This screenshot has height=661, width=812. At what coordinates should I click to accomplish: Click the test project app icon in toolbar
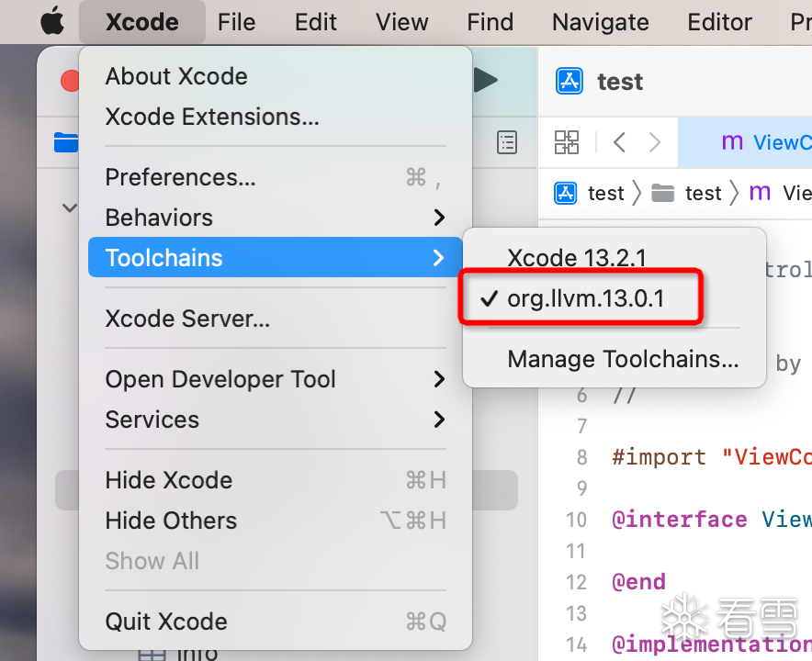(x=570, y=82)
